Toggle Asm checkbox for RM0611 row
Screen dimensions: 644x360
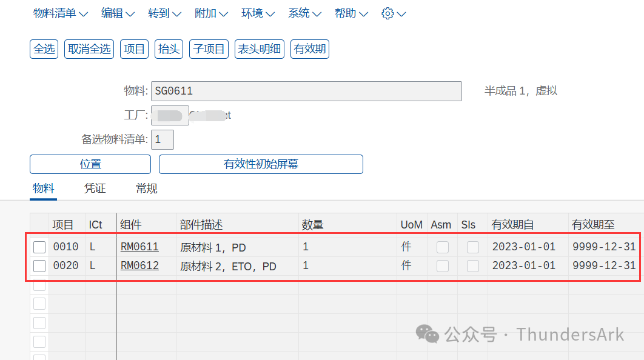pyautogui.click(x=443, y=247)
